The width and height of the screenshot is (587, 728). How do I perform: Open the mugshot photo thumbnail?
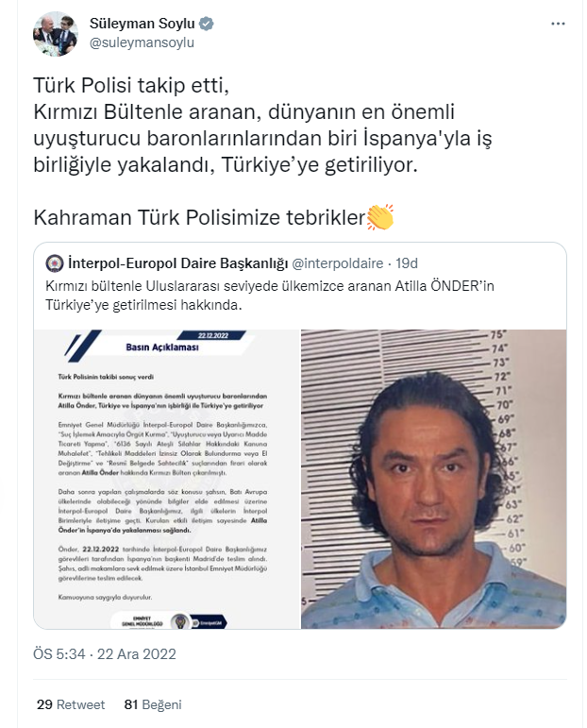pos(433,479)
